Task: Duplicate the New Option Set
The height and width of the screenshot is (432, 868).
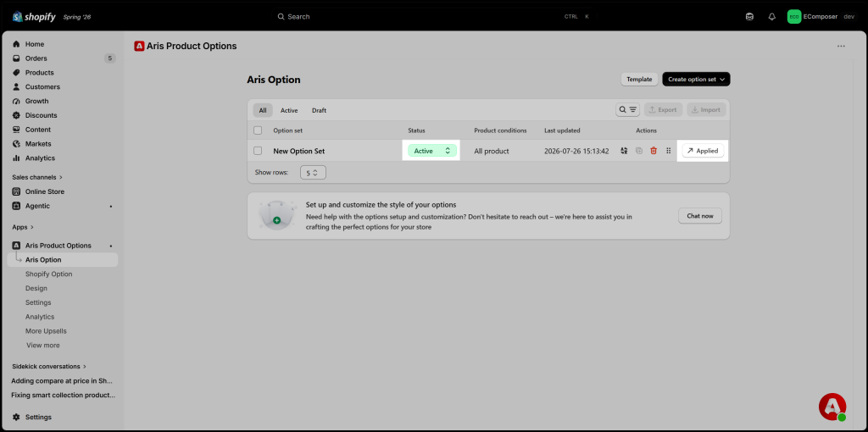Action: 639,151
